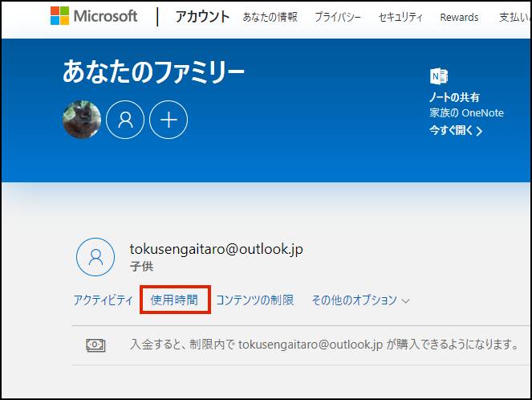Open Rewards menu item
The image size is (532, 400).
click(x=459, y=17)
